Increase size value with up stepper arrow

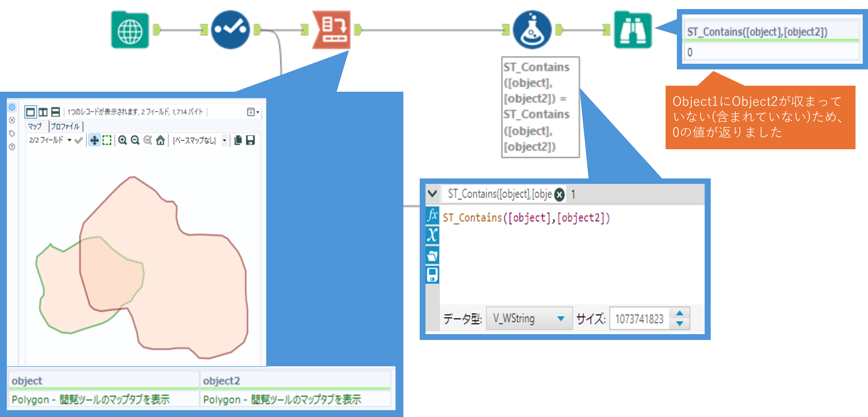coord(680,313)
